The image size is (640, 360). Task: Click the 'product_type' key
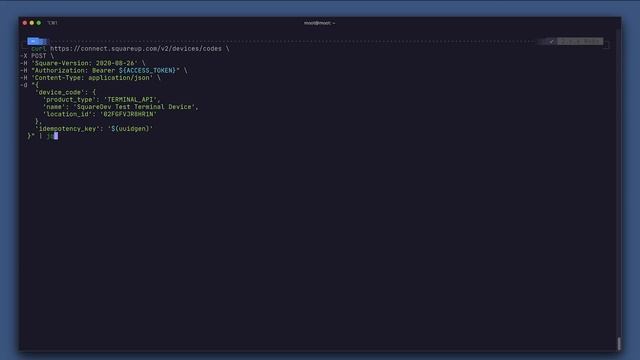pos(69,100)
